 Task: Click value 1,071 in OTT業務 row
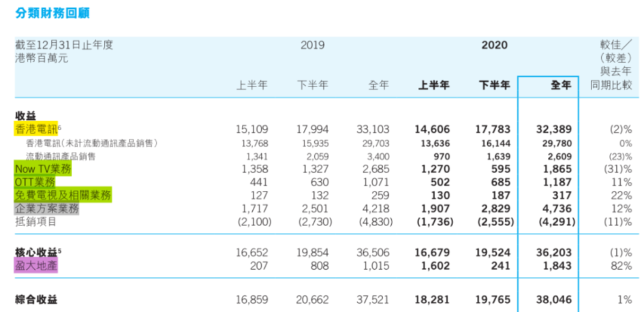[376, 182]
